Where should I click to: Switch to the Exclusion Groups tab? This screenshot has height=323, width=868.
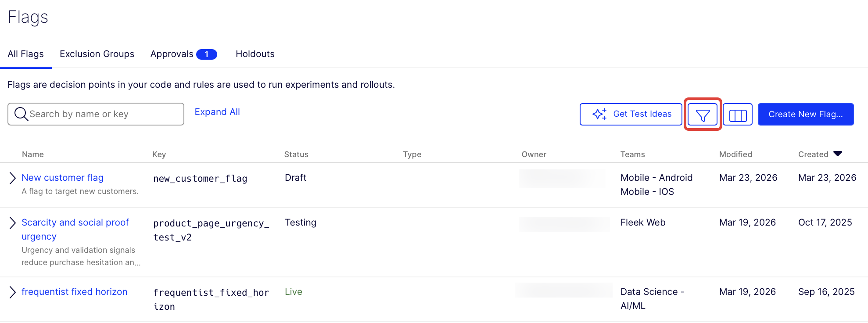click(x=97, y=54)
